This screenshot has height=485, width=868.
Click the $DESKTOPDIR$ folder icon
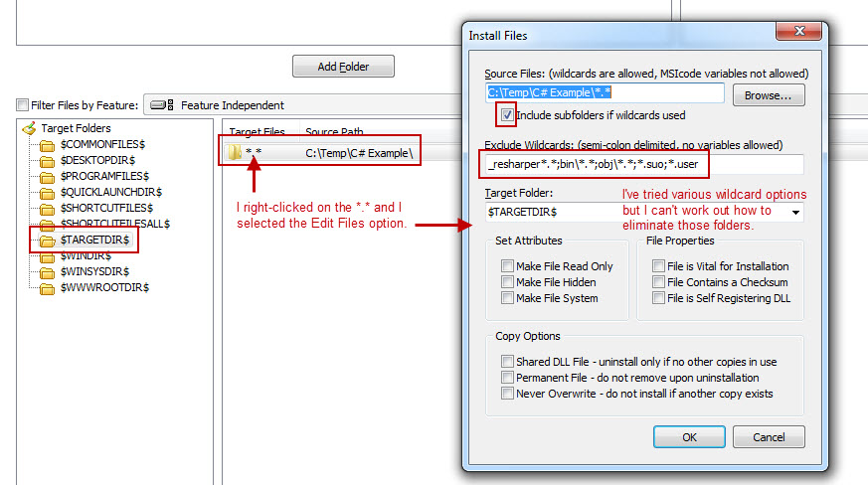coord(47,161)
